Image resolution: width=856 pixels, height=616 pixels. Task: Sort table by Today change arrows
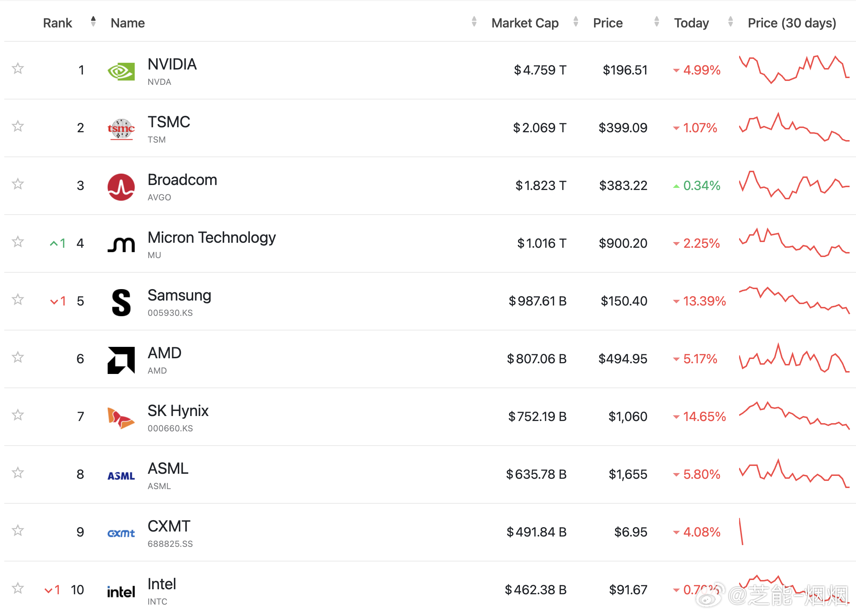[x=730, y=21]
